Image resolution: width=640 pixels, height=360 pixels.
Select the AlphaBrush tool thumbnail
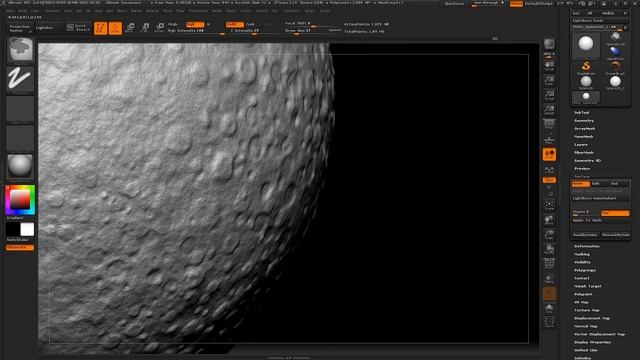point(615,53)
